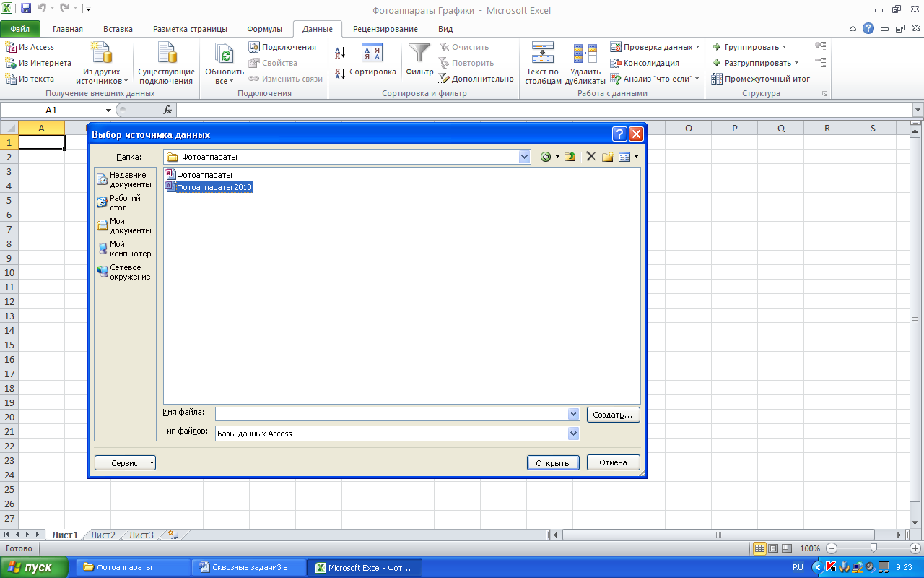Click the delete X icon in dialog toolbar
Image resolution: width=924 pixels, height=578 pixels.
click(590, 157)
